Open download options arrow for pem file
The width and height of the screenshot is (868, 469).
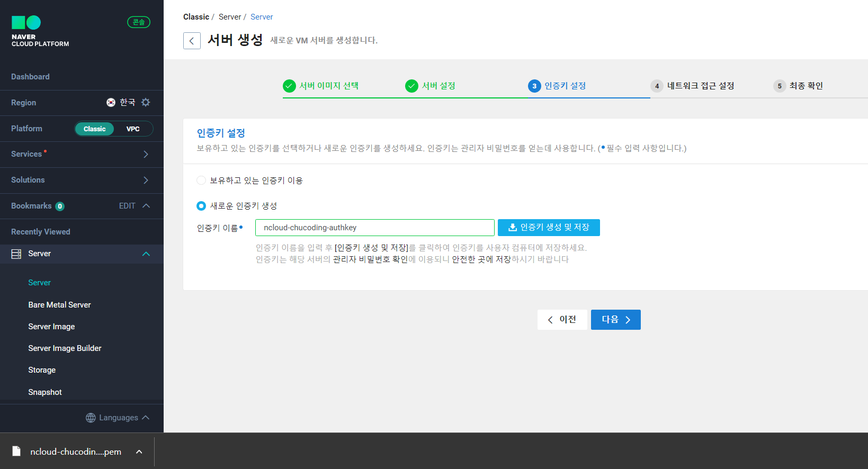pyautogui.click(x=139, y=452)
